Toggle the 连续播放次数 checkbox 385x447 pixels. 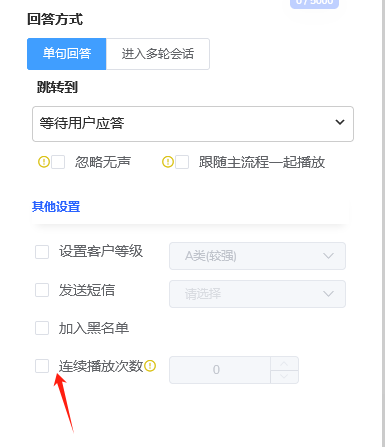42,366
